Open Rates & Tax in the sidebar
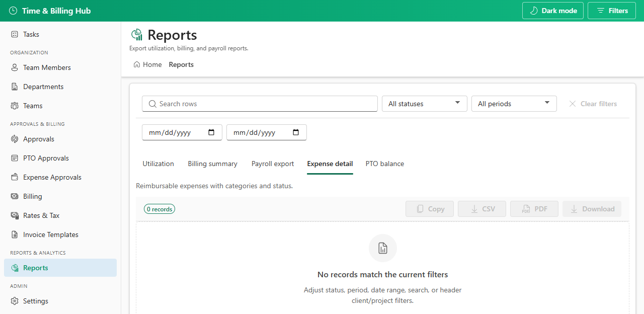The image size is (644, 314). (60, 215)
